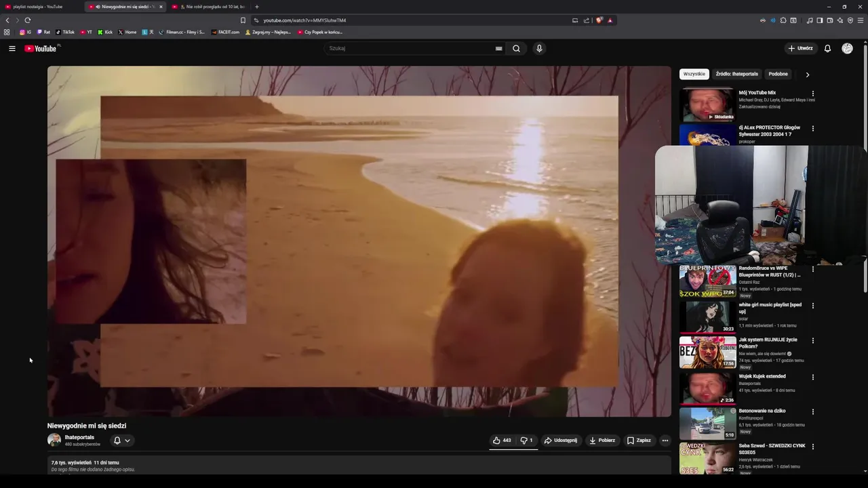Open options menu for dj ALex PROTECTOR video
Screen dimensions: 868x488
click(x=813, y=128)
